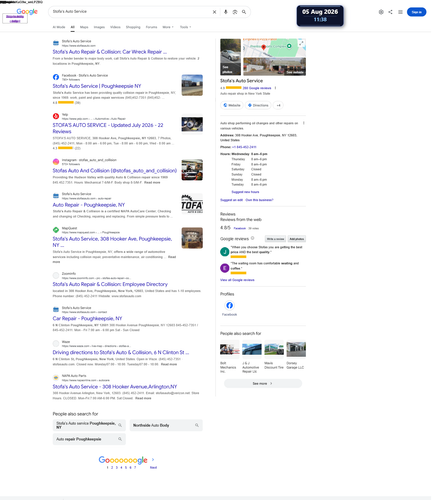Switch to the Images tab
The width and height of the screenshot is (436, 500).
click(100, 27)
